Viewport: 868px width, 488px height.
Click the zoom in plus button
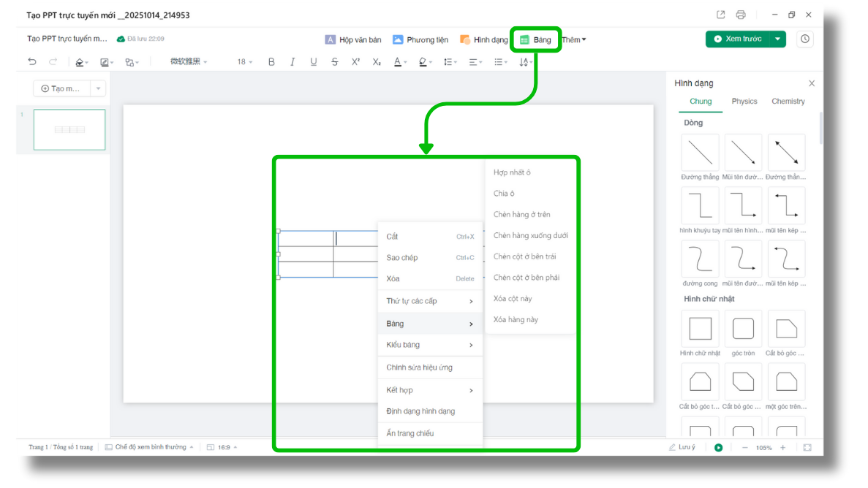tap(782, 448)
